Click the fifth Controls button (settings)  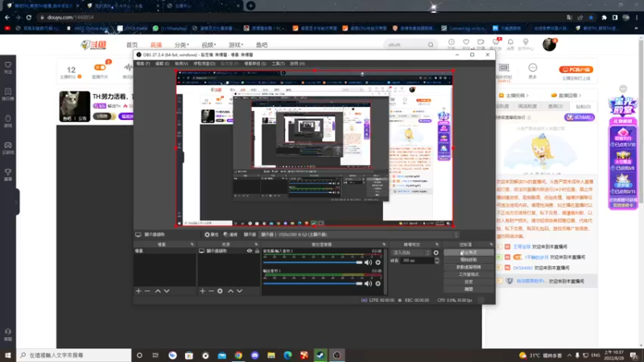[x=469, y=282]
